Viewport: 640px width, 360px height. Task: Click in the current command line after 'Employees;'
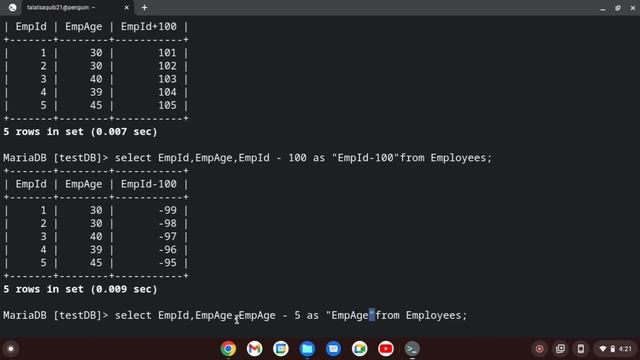[x=470, y=315]
